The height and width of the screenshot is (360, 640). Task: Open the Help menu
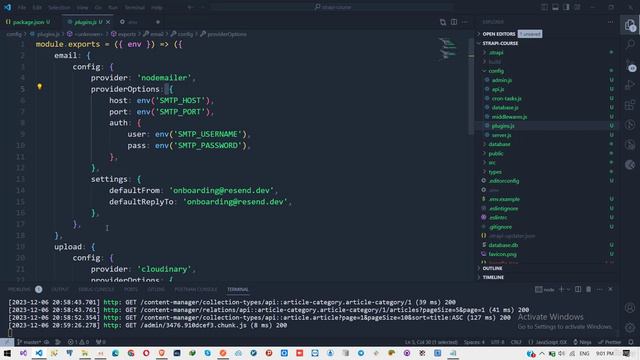pyautogui.click(x=157, y=7)
